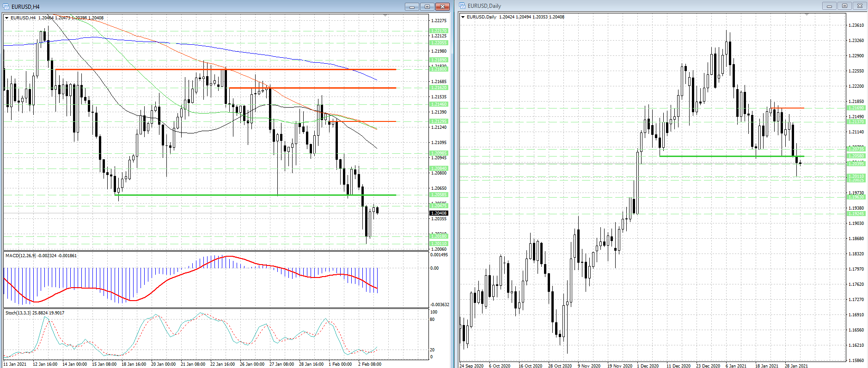Click the 6 Jan 2021 date label
The image size is (868, 368).
(x=736, y=366)
